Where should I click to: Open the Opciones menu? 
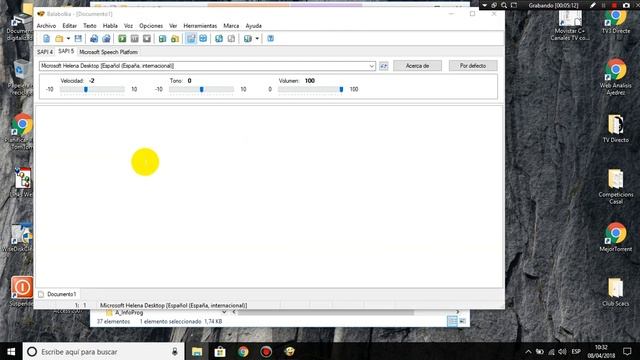(151, 26)
